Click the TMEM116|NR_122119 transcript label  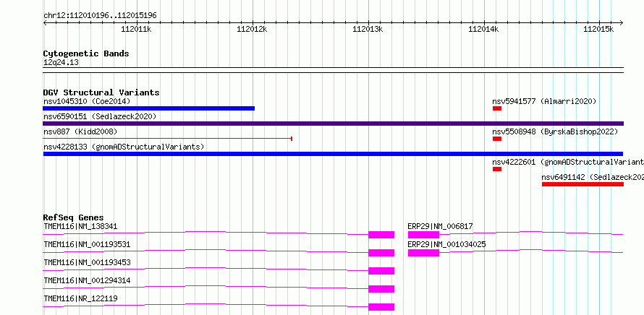pyautogui.click(x=80, y=298)
